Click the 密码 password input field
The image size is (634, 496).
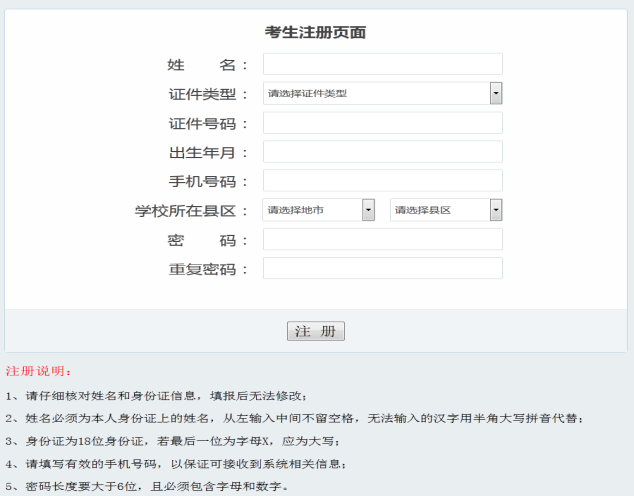(x=382, y=240)
